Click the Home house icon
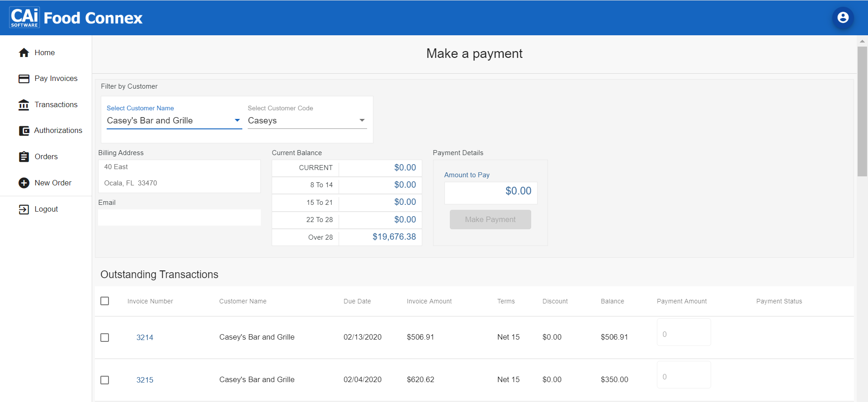The image size is (868, 402). pos(24,53)
